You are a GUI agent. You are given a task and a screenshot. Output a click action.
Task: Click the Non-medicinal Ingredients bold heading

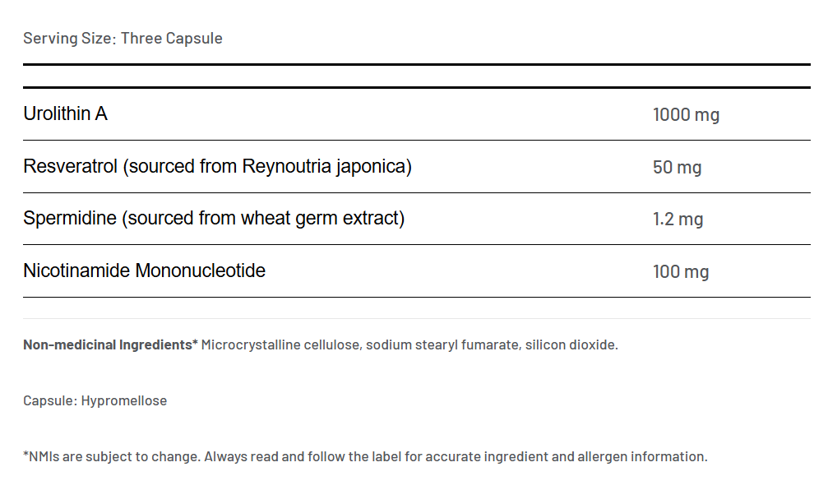click(110, 344)
